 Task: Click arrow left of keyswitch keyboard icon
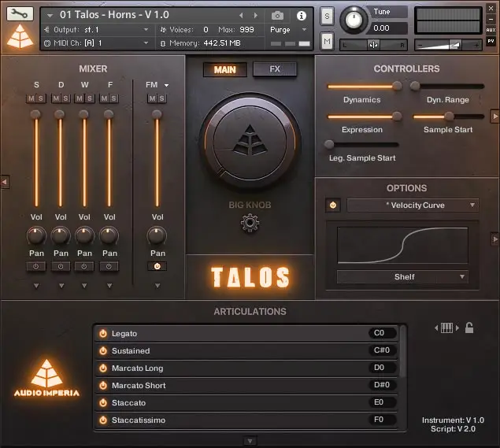pyautogui.click(x=436, y=328)
